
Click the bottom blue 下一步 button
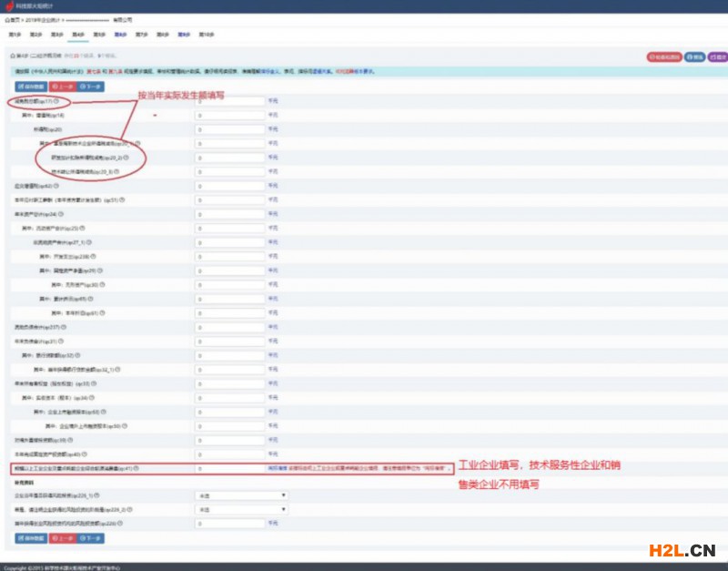tap(90, 538)
